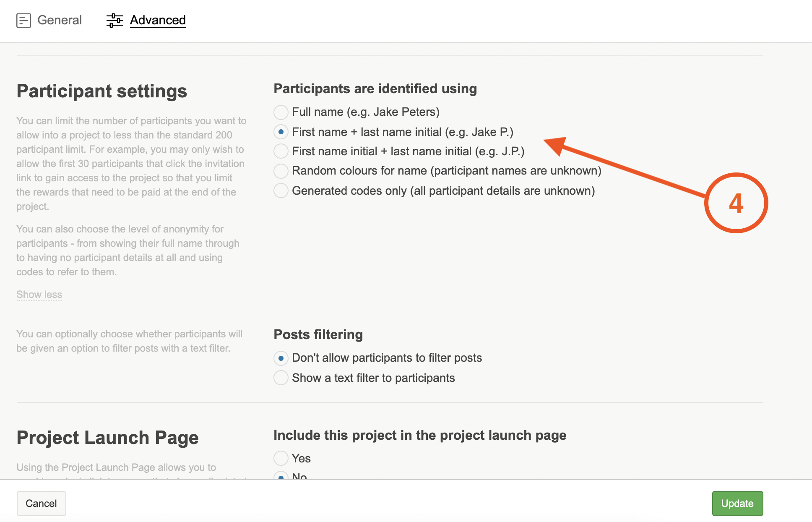Click the Cancel button
Image resolution: width=812 pixels, height=522 pixels.
click(41, 503)
